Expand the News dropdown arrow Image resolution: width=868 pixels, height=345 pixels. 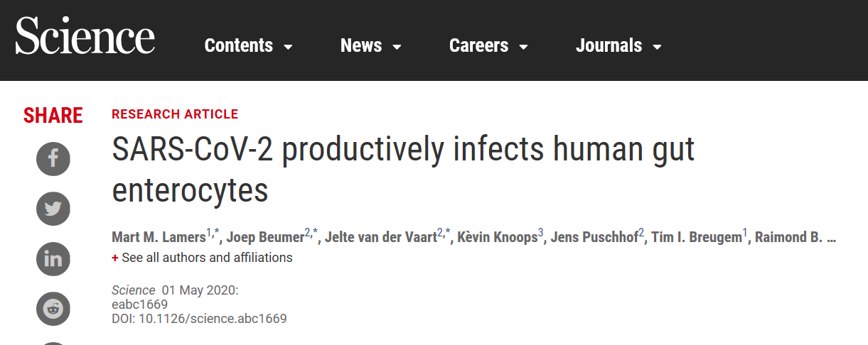click(397, 47)
